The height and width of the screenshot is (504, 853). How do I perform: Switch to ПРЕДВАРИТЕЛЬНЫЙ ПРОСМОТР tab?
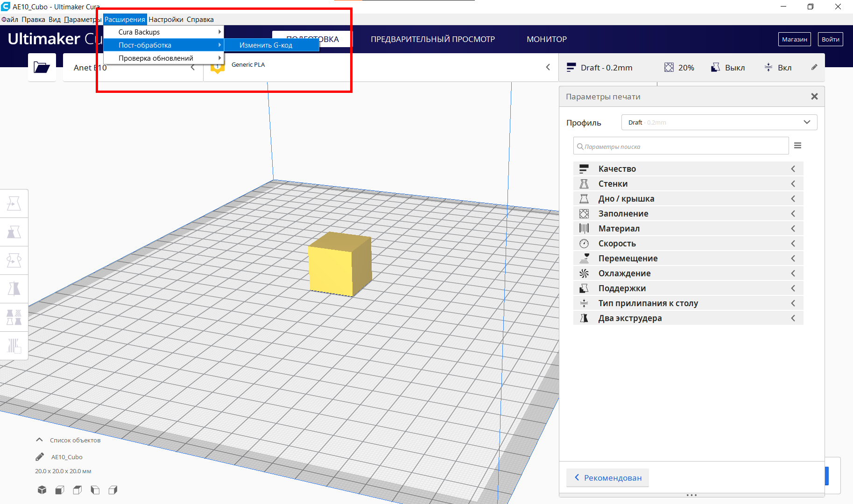tap(433, 39)
